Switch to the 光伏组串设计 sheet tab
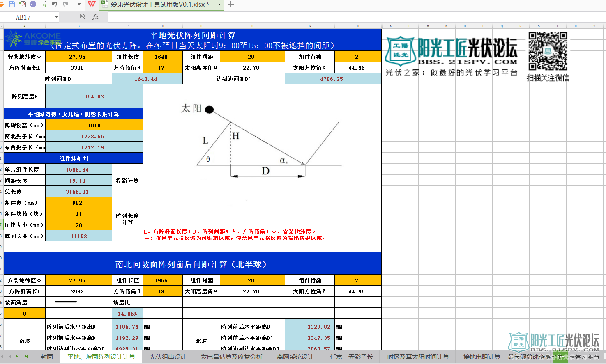Image resolution: width=606 pixels, height=364 pixels. pyautogui.click(x=168, y=357)
